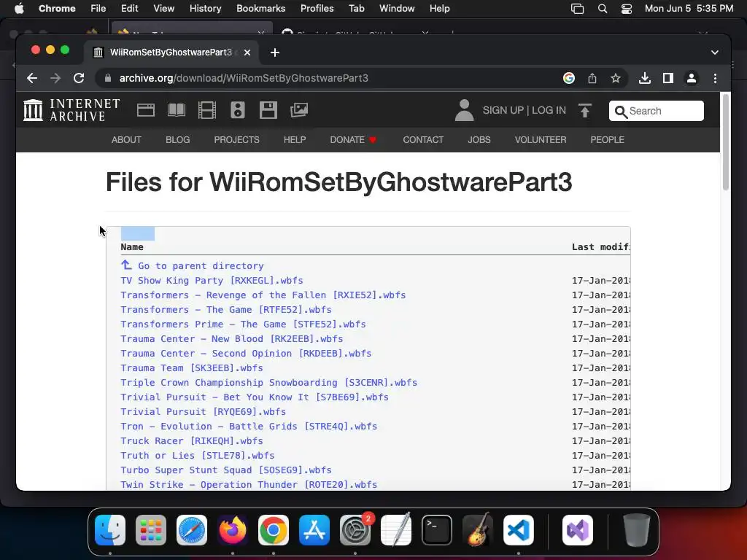Click in the Internet Archive Search field
747x560 pixels.
(656, 111)
